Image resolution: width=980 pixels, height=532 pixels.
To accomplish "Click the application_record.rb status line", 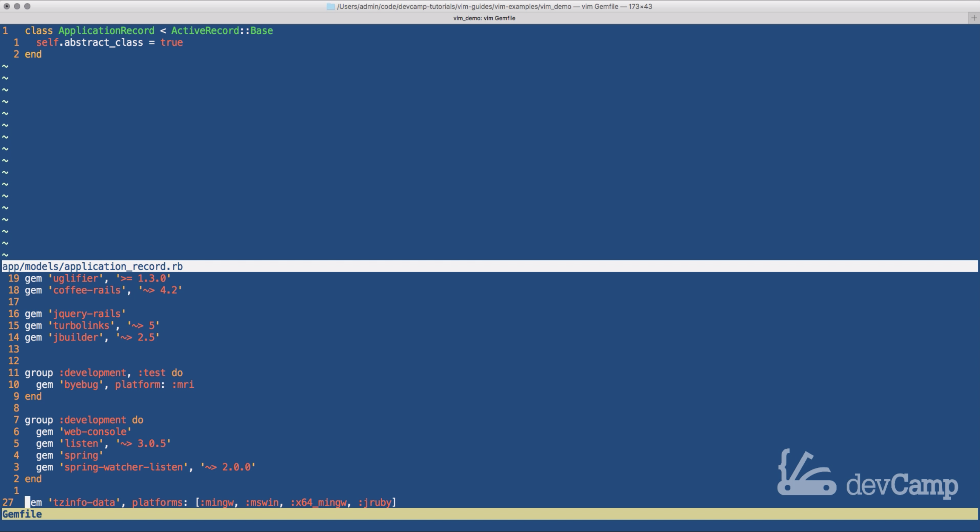I will [92, 266].
